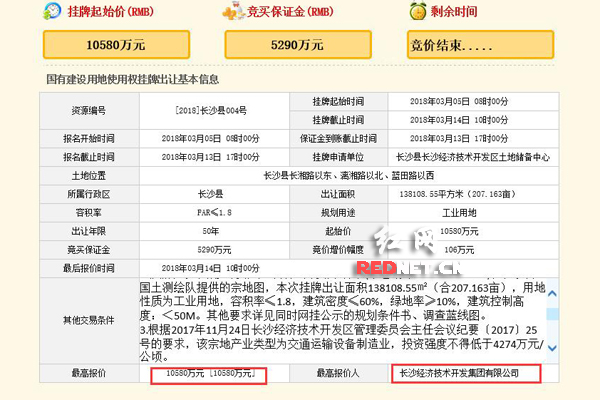The width and height of the screenshot is (600, 400).
Task: Select the 50年 value
Action: click(x=211, y=231)
